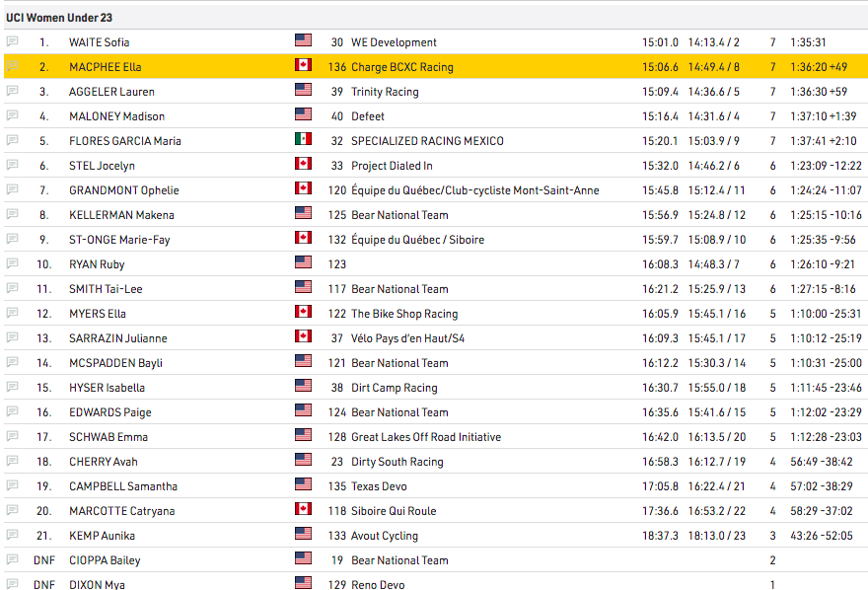Select team Dirt Camp Racing
Viewport: 868px width, 590px height.
pyautogui.click(x=395, y=388)
